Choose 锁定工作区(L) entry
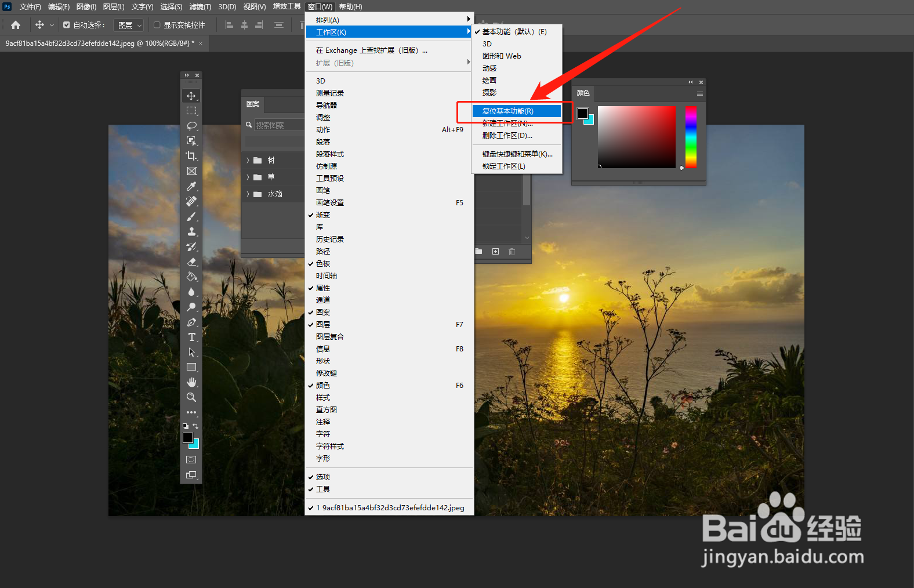 tap(517, 166)
